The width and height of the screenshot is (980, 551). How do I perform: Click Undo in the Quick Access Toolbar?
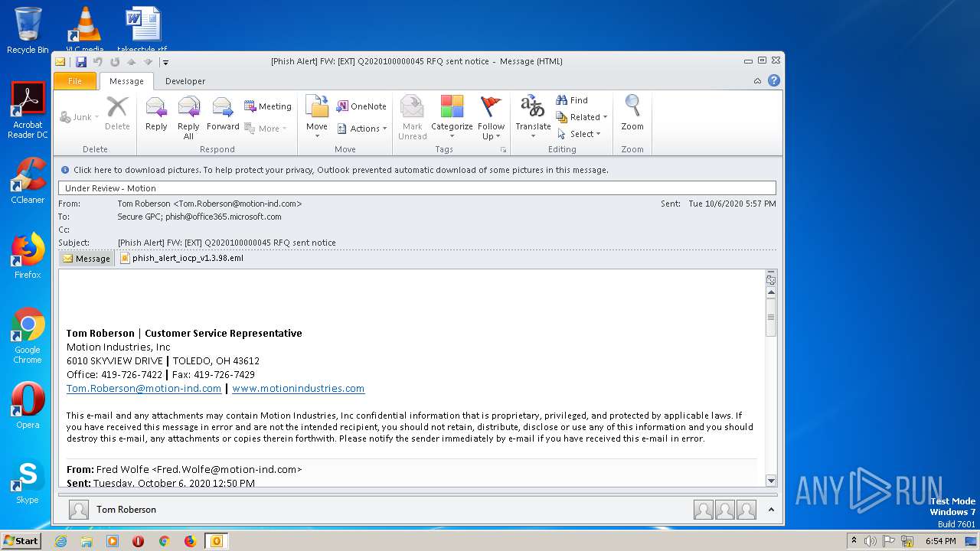coord(97,62)
